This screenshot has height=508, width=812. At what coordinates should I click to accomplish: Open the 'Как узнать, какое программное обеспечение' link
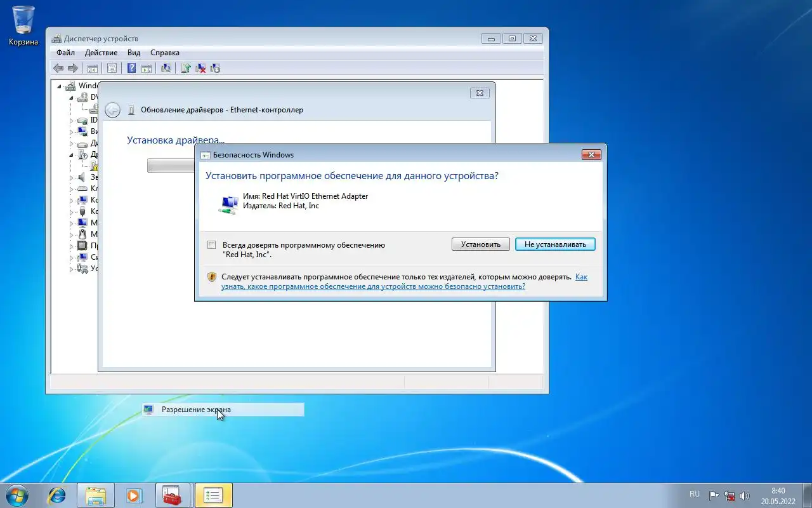click(x=405, y=282)
